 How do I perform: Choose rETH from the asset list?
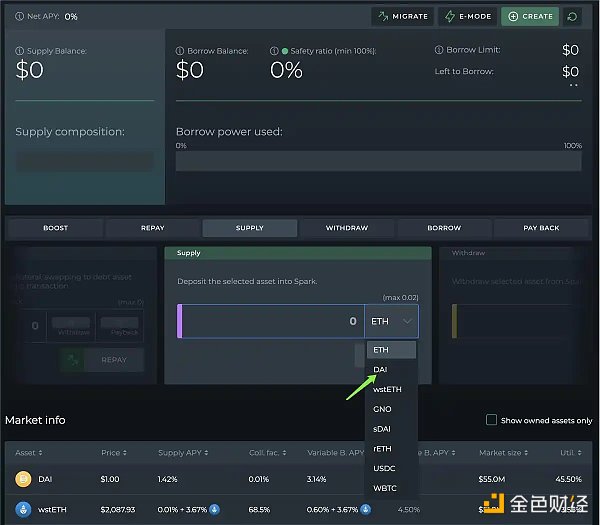coord(391,449)
